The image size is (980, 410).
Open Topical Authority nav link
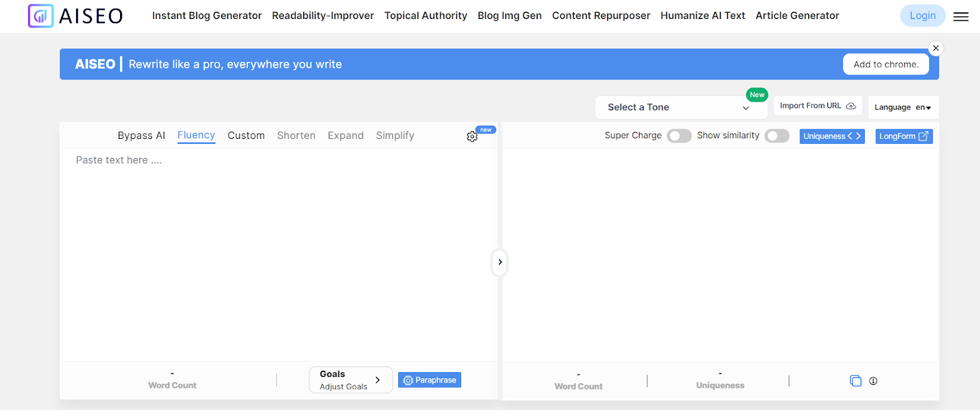coord(426,16)
